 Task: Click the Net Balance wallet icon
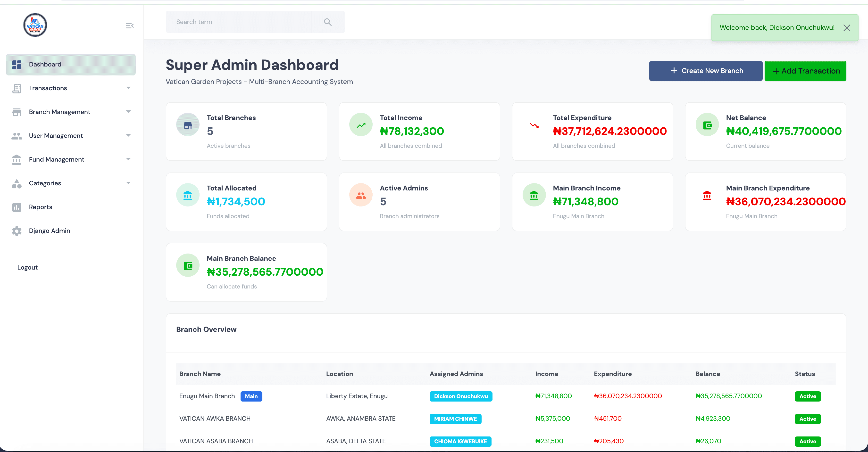pos(707,125)
